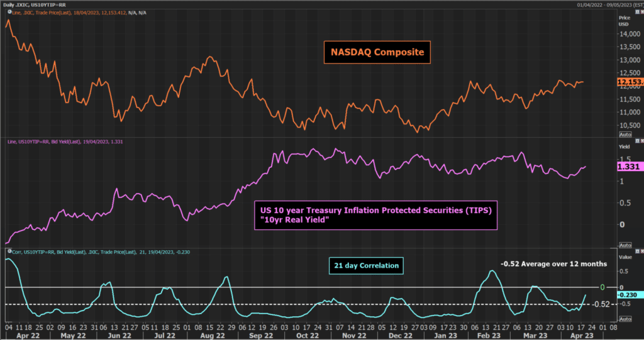Click the 14,000 price axis label
This screenshot has width=644, height=340.
(x=630, y=34)
